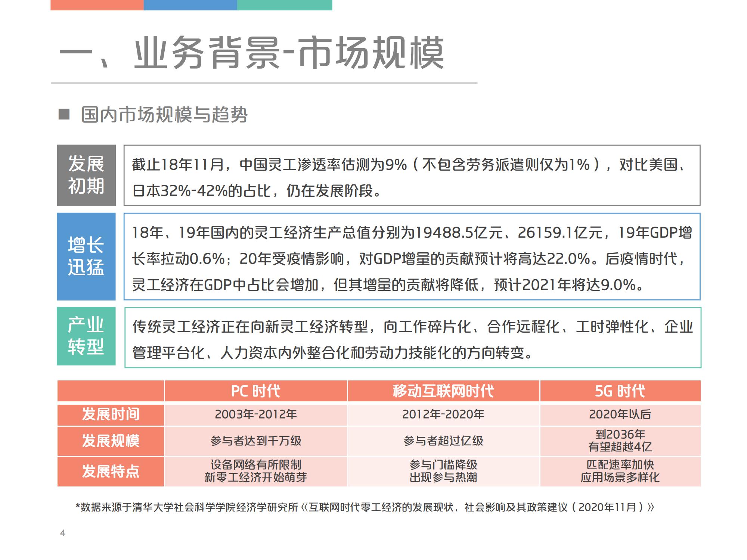Click the 匹配速率加快 应用场景多样化 cell
Viewport: 747px width, 560px height.
[x=620, y=471]
